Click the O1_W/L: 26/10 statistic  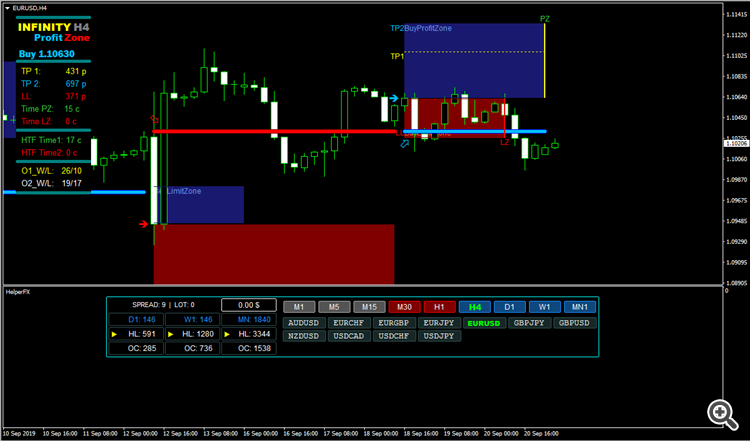click(x=52, y=171)
